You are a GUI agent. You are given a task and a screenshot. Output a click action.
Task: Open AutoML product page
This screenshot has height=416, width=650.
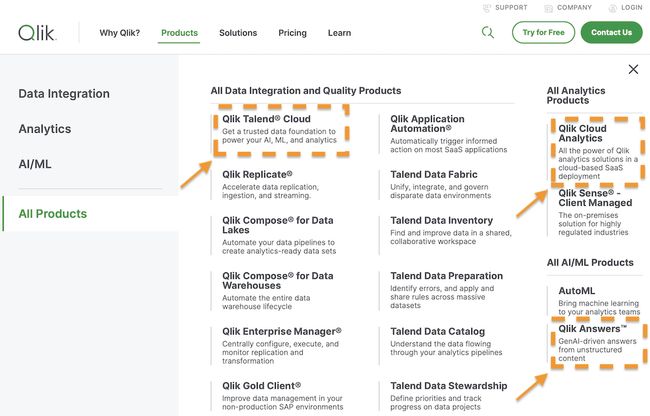[x=576, y=291]
